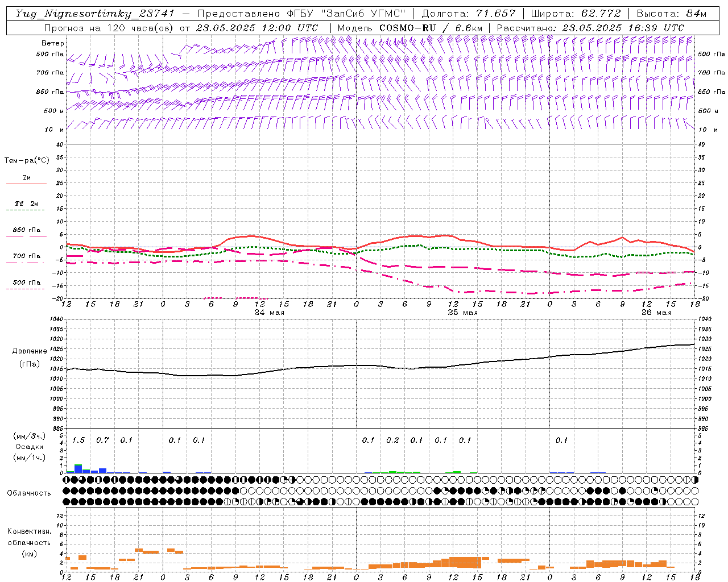
Task: Click the tallest blue precipitation bar
Action: tap(78, 469)
